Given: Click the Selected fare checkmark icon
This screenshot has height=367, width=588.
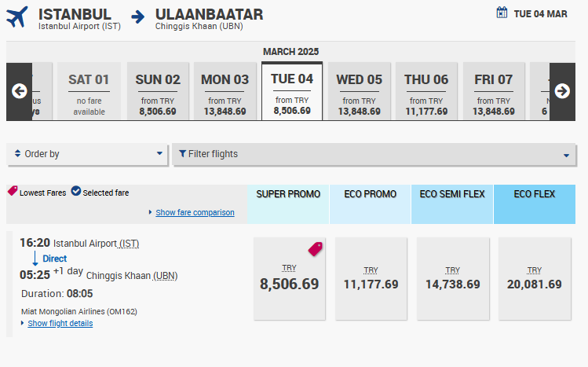Looking at the screenshot, I should pos(76,191).
